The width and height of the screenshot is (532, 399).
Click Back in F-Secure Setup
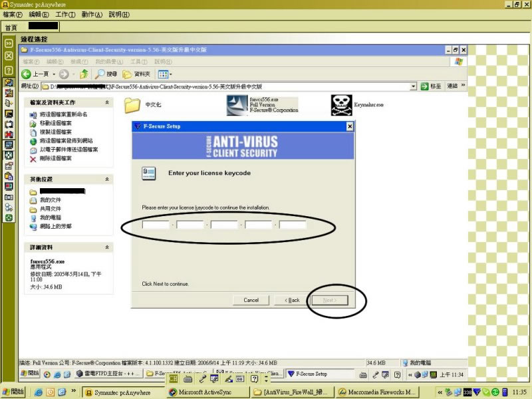[x=292, y=301]
